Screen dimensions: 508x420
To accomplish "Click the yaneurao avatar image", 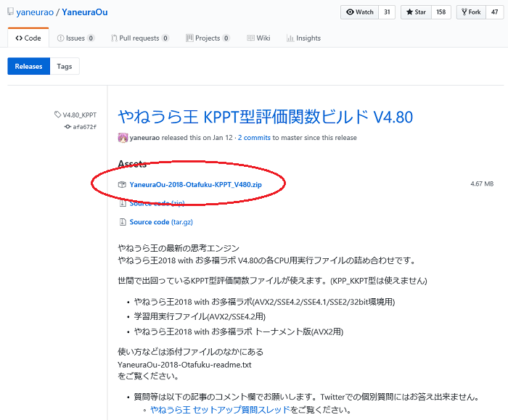I will click(x=123, y=138).
